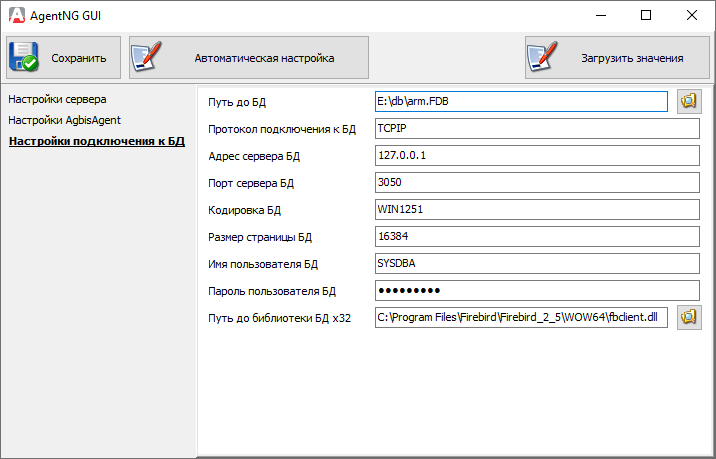Focus the Кодировка БД field

(x=535, y=209)
